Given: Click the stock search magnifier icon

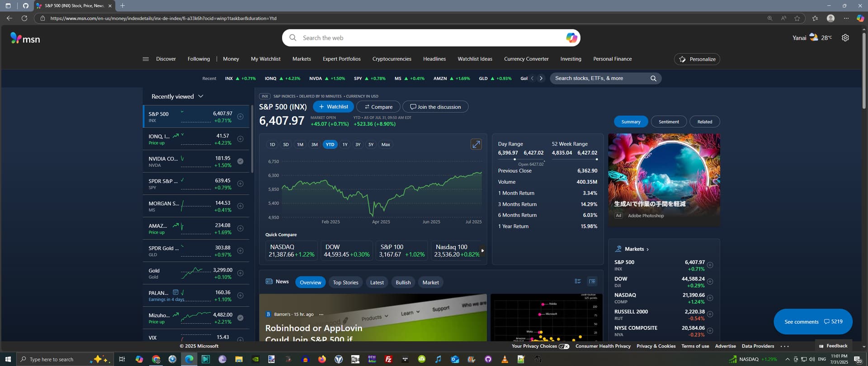Looking at the screenshot, I should pyautogui.click(x=653, y=79).
